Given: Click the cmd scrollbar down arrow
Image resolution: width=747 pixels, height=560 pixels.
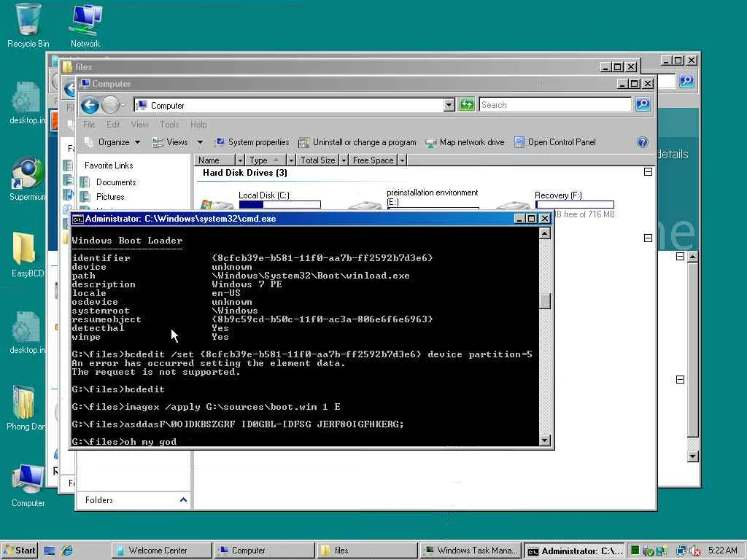Looking at the screenshot, I should (544, 440).
